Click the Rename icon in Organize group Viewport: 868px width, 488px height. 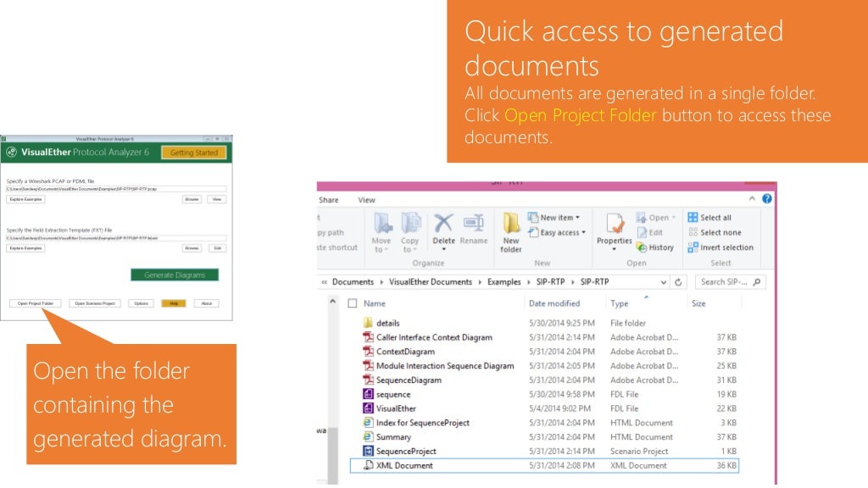(x=473, y=223)
